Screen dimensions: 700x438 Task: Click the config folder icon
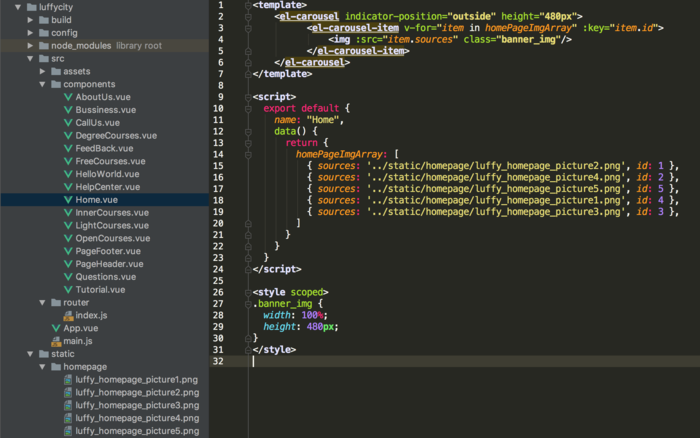coord(44,33)
